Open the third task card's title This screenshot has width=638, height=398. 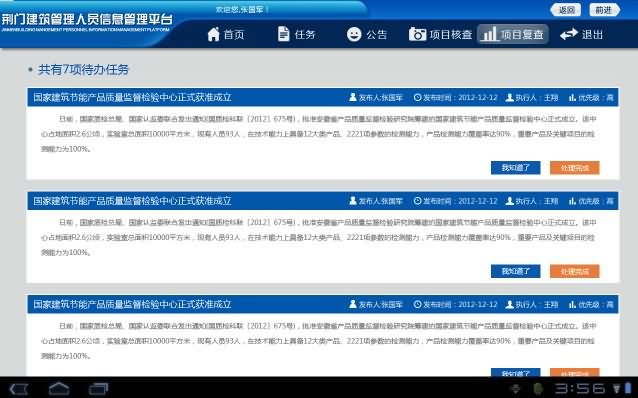(132, 304)
